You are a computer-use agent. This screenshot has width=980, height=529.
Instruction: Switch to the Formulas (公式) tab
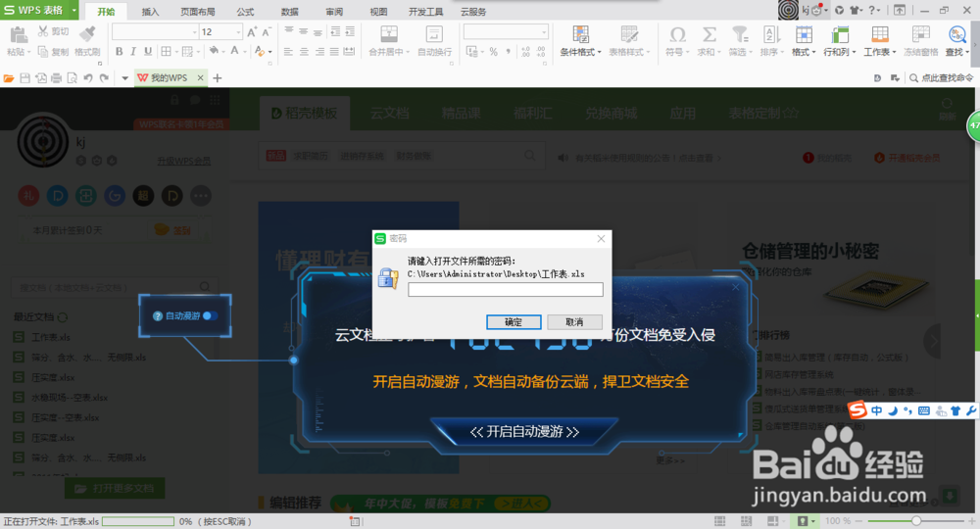(x=245, y=11)
